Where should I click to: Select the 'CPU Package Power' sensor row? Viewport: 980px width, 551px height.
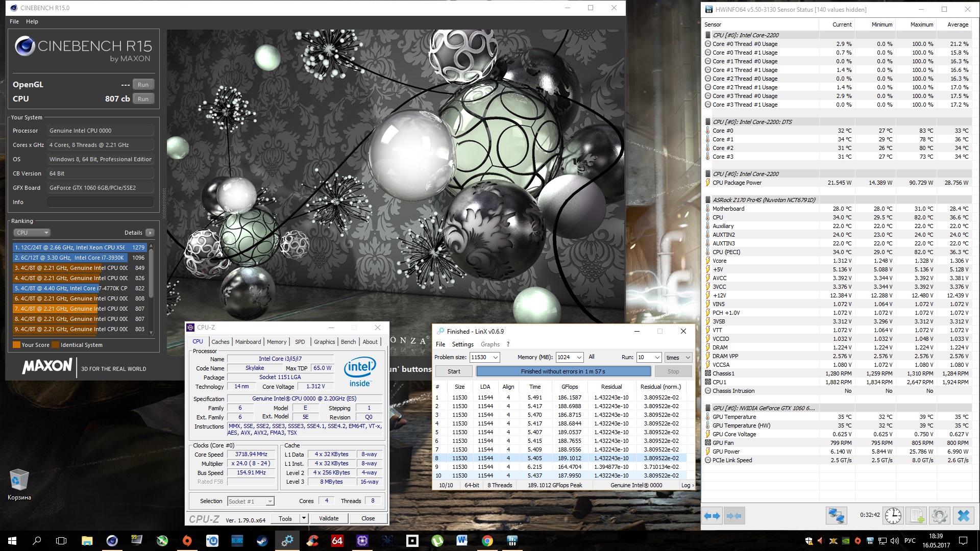coord(837,183)
